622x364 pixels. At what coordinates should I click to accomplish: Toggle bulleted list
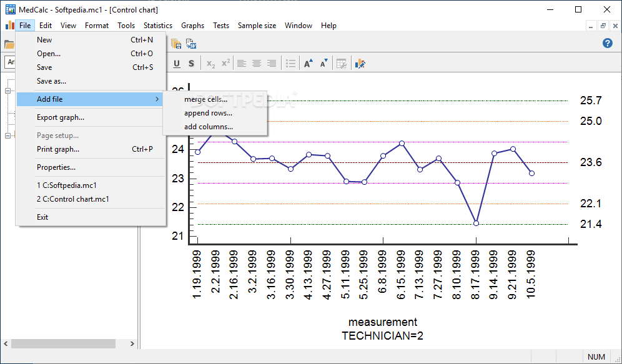coord(291,64)
